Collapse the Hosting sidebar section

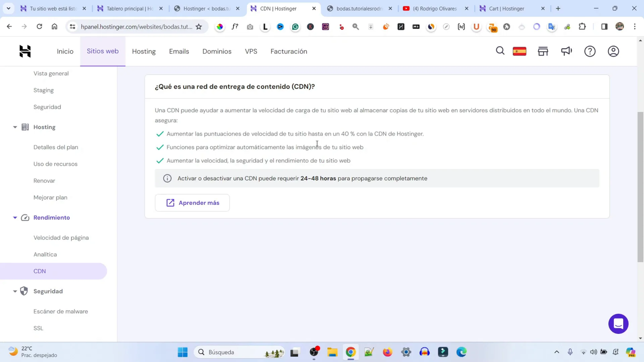(15, 127)
